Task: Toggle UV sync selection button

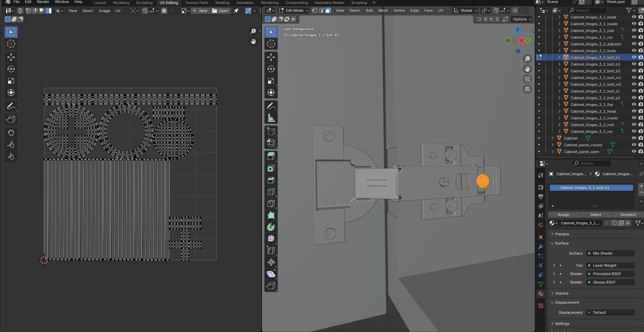Action: tap(20, 11)
